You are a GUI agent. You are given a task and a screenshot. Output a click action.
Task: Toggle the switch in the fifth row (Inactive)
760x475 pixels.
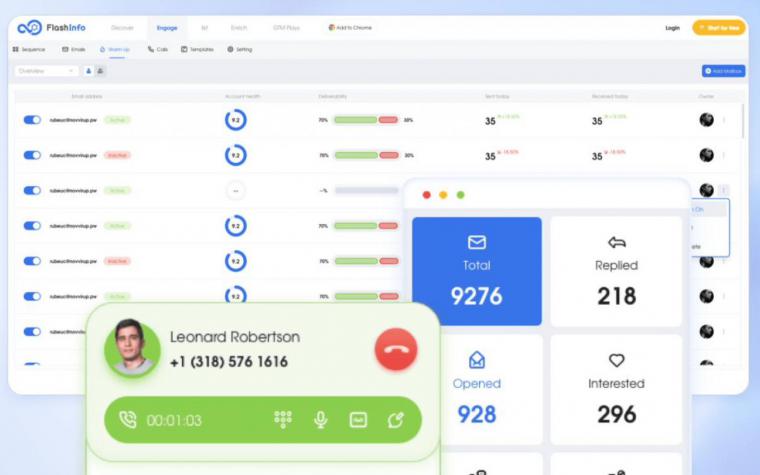(x=32, y=261)
